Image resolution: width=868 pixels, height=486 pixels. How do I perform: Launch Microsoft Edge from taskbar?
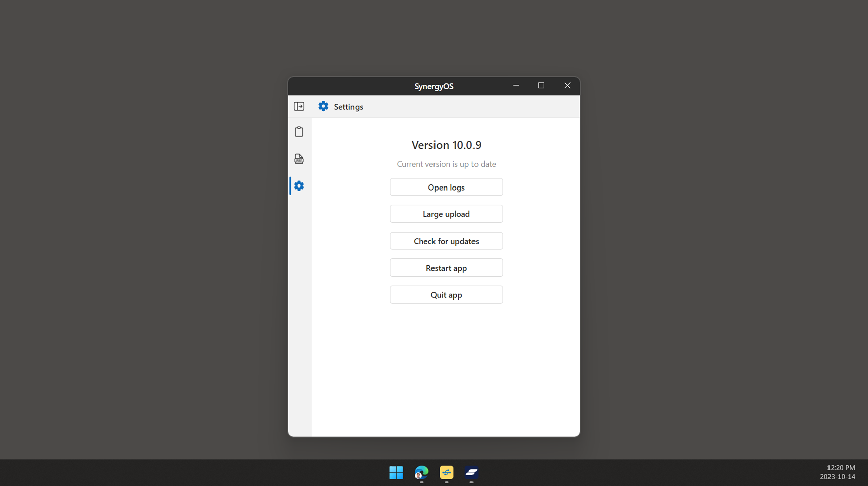click(x=421, y=472)
